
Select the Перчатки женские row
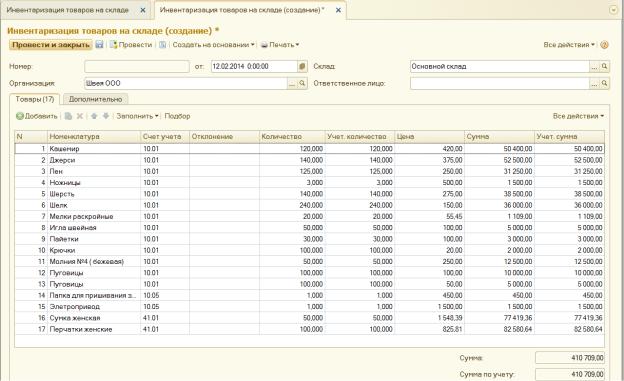[310, 329]
